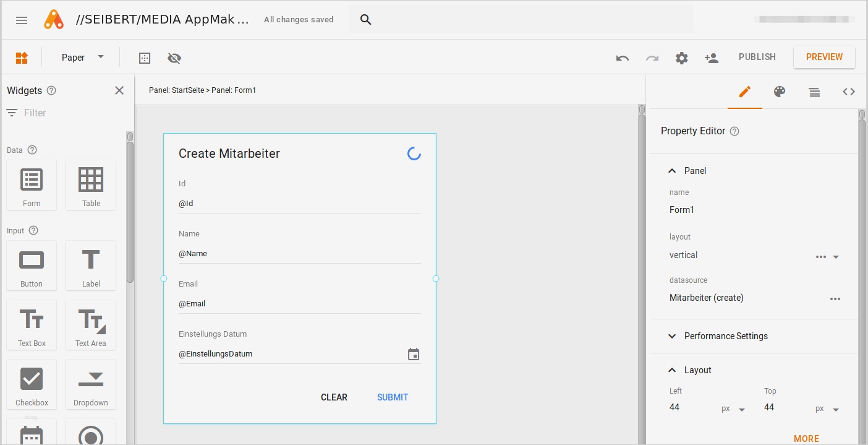Click the Widgets help icon
This screenshot has height=445, width=868.
point(51,90)
